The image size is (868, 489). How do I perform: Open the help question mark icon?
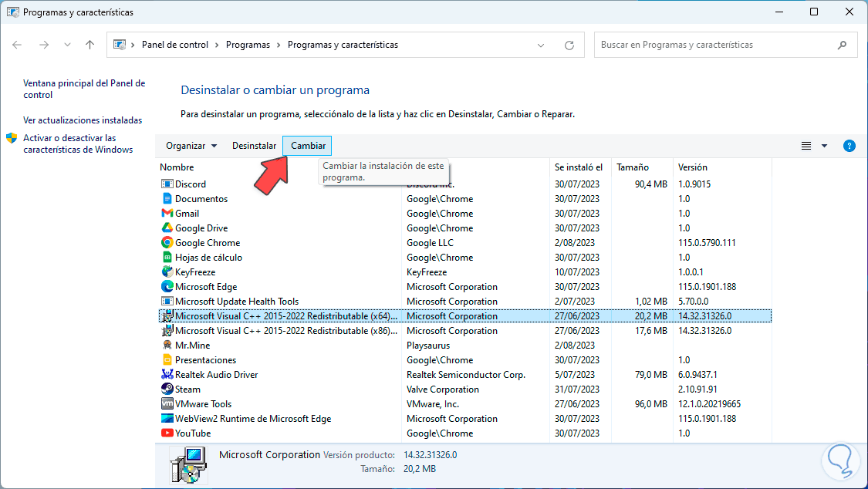coord(849,146)
